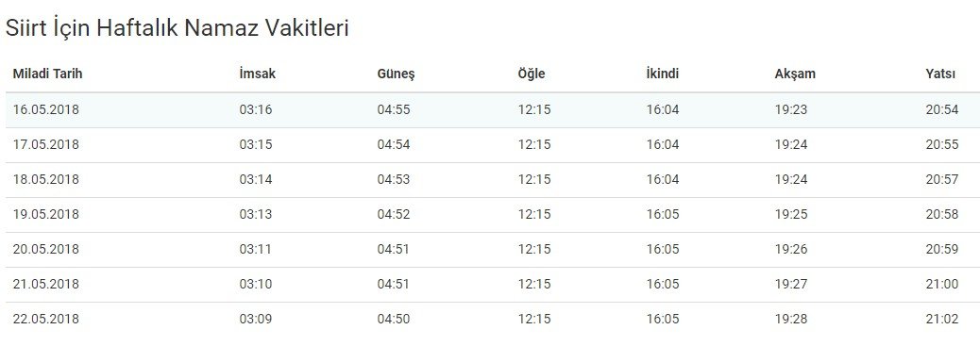Click the 19:27 Akşam time
Viewport: 980px width, 346px height.
pyautogui.click(x=791, y=284)
